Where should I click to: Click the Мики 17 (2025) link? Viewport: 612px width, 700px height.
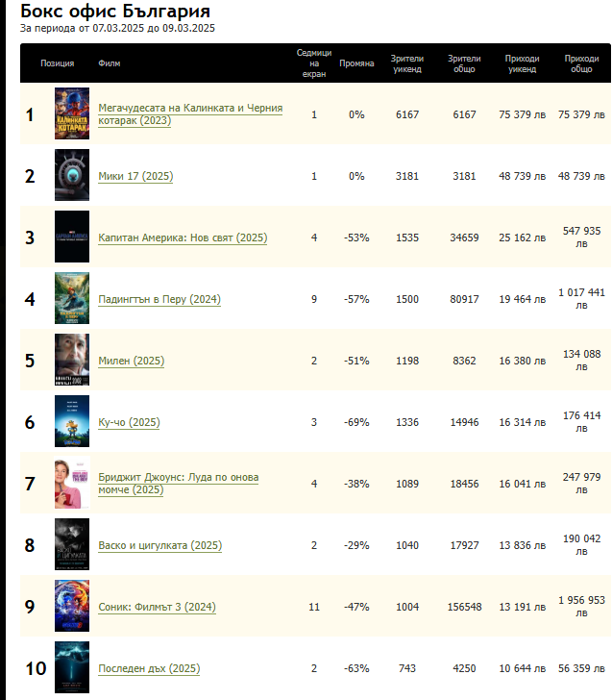pos(135,176)
